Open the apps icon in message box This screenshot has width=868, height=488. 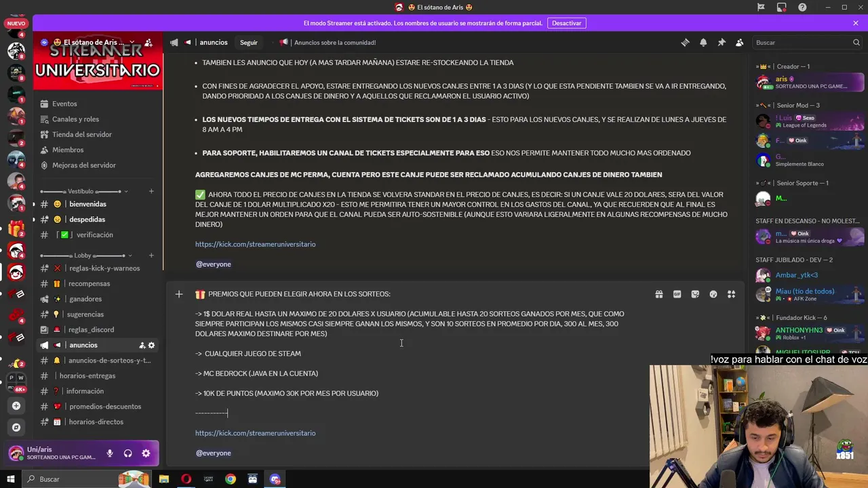(731, 294)
